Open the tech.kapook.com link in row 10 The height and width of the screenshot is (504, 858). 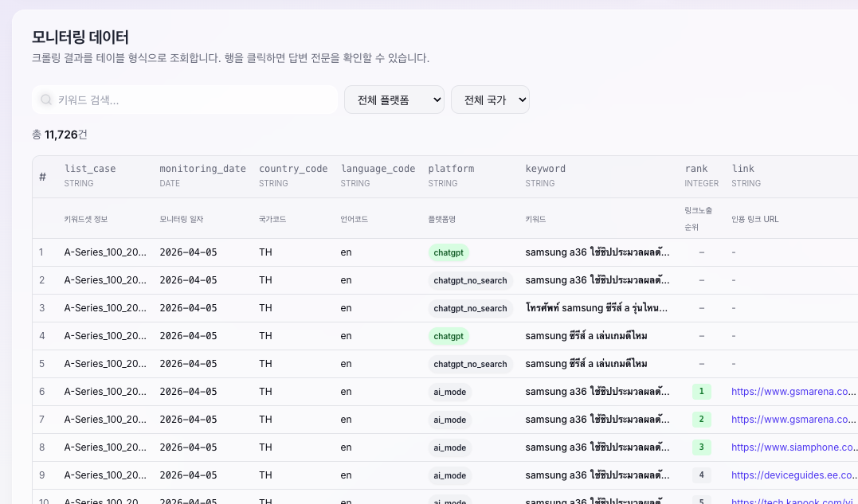coord(793,500)
